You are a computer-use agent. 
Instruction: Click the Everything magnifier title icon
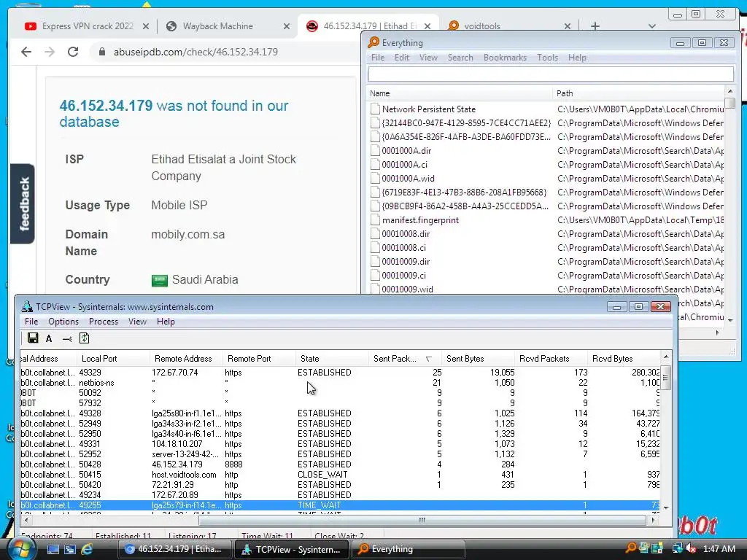click(x=373, y=42)
